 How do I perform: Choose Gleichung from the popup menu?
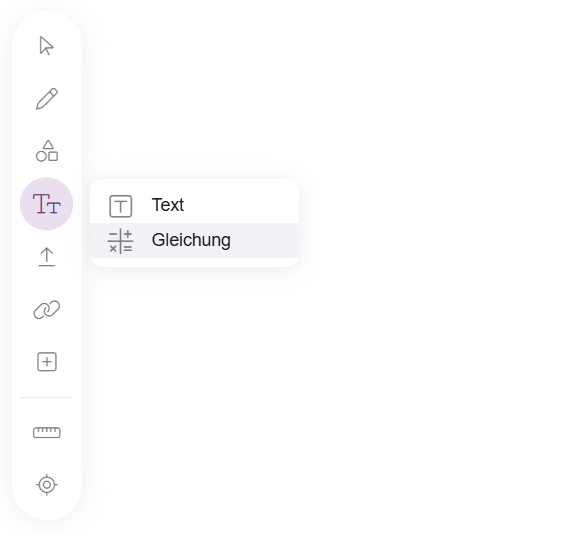click(194, 240)
